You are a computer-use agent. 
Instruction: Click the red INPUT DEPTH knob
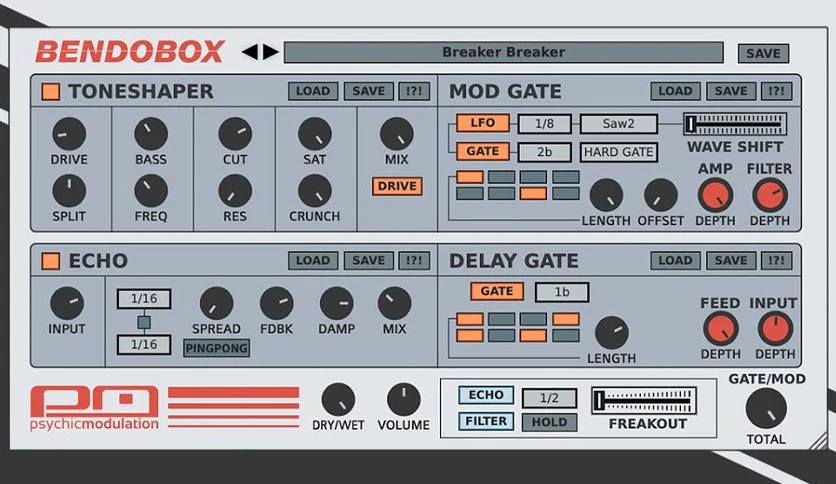click(x=775, y=328)
